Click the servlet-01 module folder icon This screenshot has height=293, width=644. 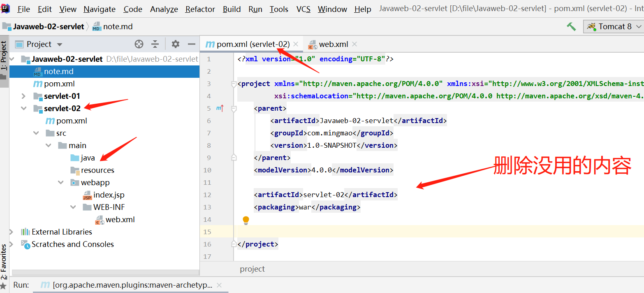[38, 96]
